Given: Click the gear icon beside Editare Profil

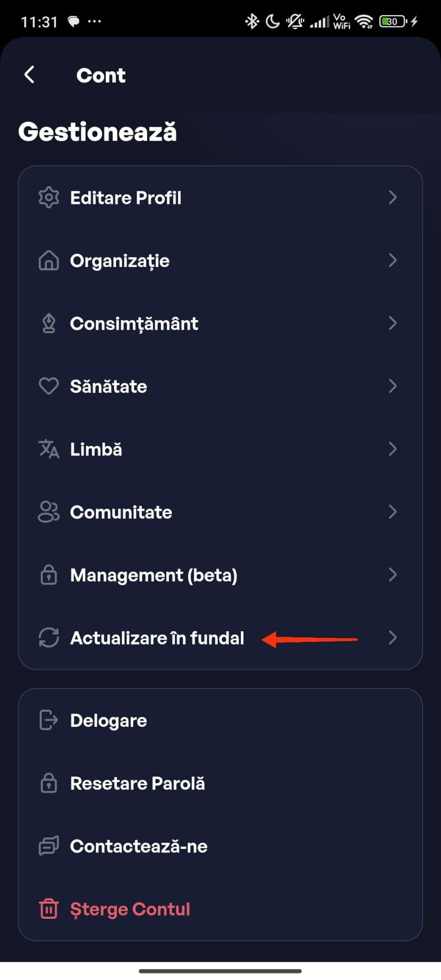Looking at the screenshot, I should click(48, 198).
